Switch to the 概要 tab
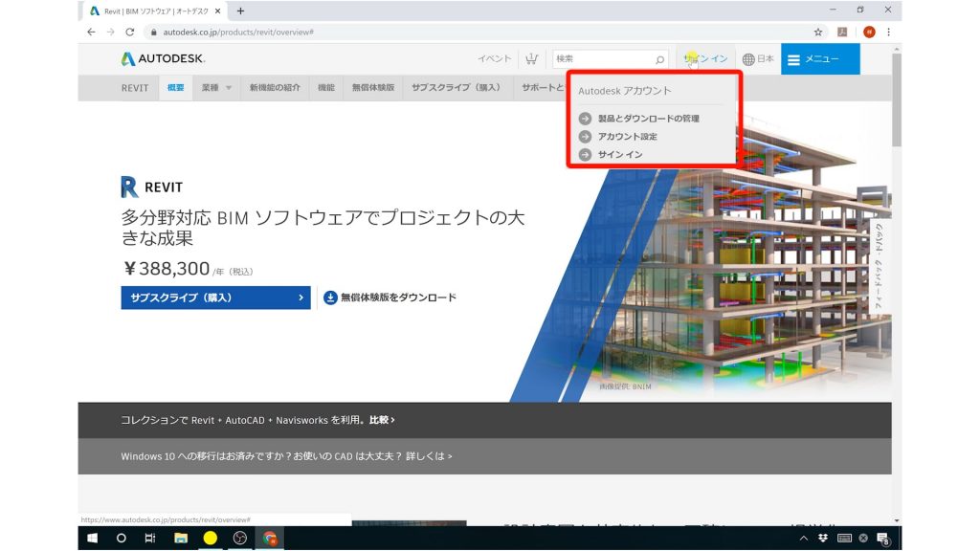 coord(174,87)
